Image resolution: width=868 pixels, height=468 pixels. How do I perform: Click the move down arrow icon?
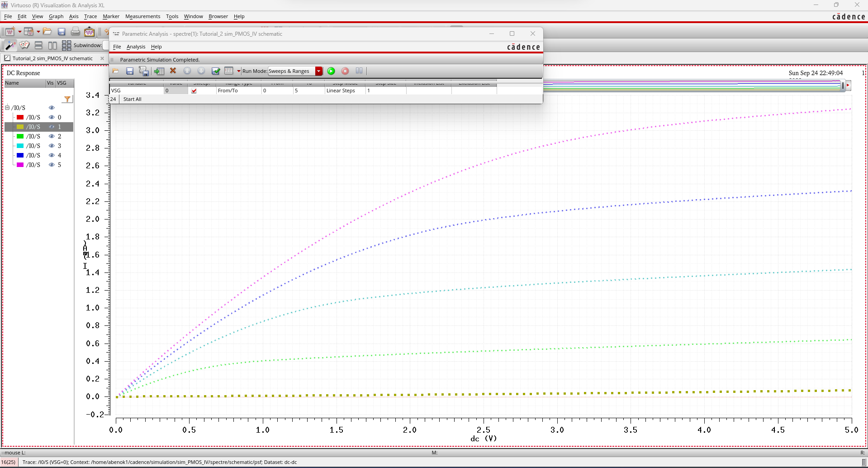click(x=201, y=71)
